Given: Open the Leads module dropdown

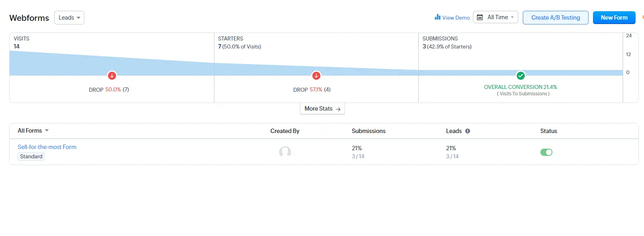Looking at the screenshot, I should 69,18.
